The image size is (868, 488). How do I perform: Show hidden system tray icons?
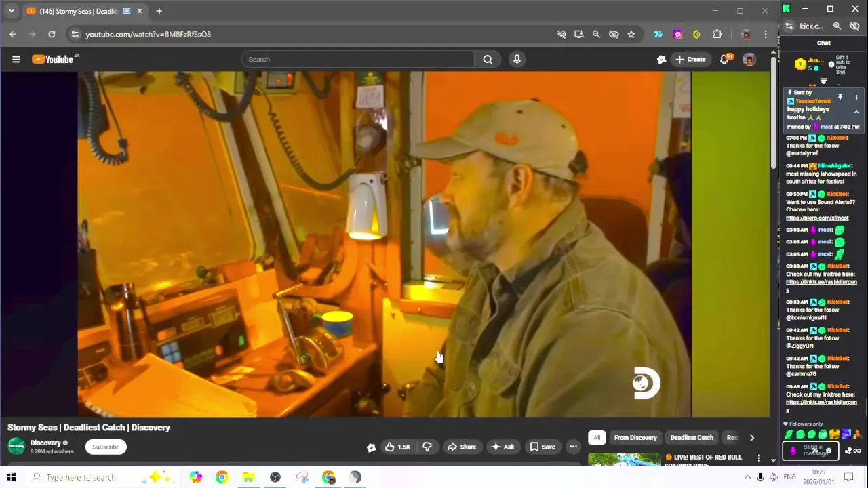747,477
